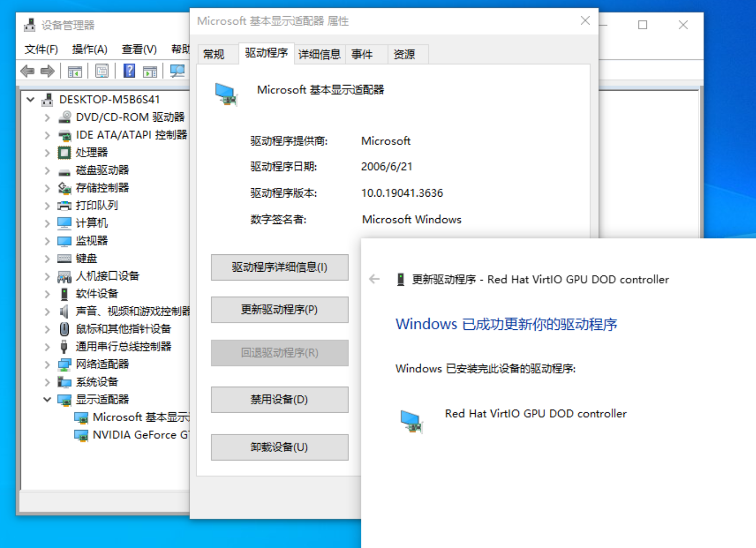This screenshot has height=548, width=756.
Task: Expand the DVD/CD-ROM 驱动器 node
Action: pos(47,117)
